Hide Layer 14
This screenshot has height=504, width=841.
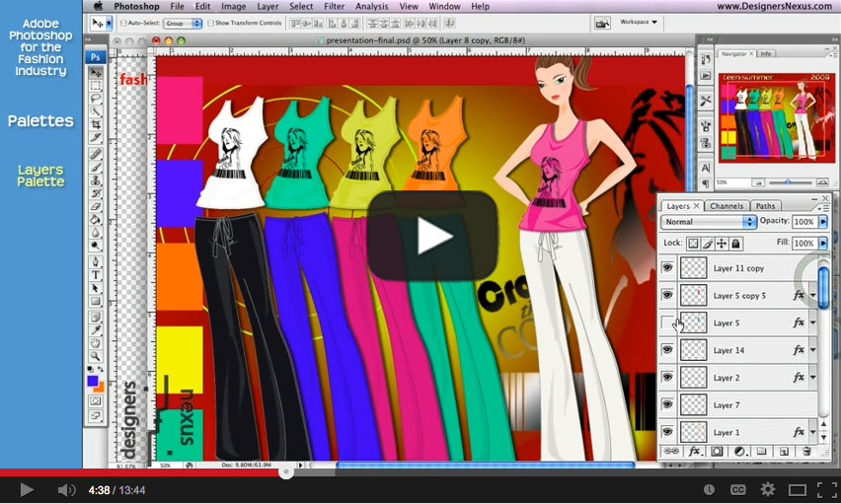[x=667, y=349]
